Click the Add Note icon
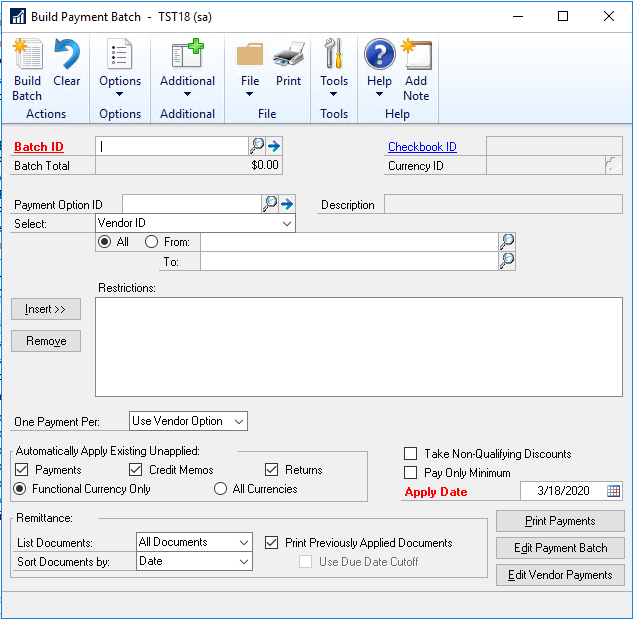Viewport: 633px width, 619px height. pos(416,56)
